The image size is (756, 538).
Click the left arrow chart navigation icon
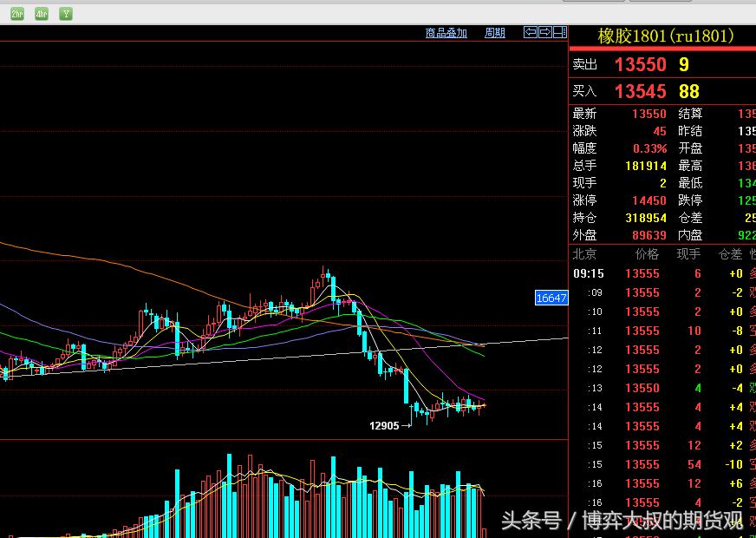pos(531,32)
